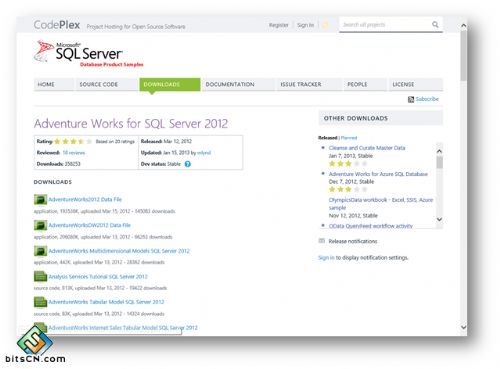The width and height of the screenshot is (500, 369).
Task: Click the Subscribe link
Action: [427, 99]
